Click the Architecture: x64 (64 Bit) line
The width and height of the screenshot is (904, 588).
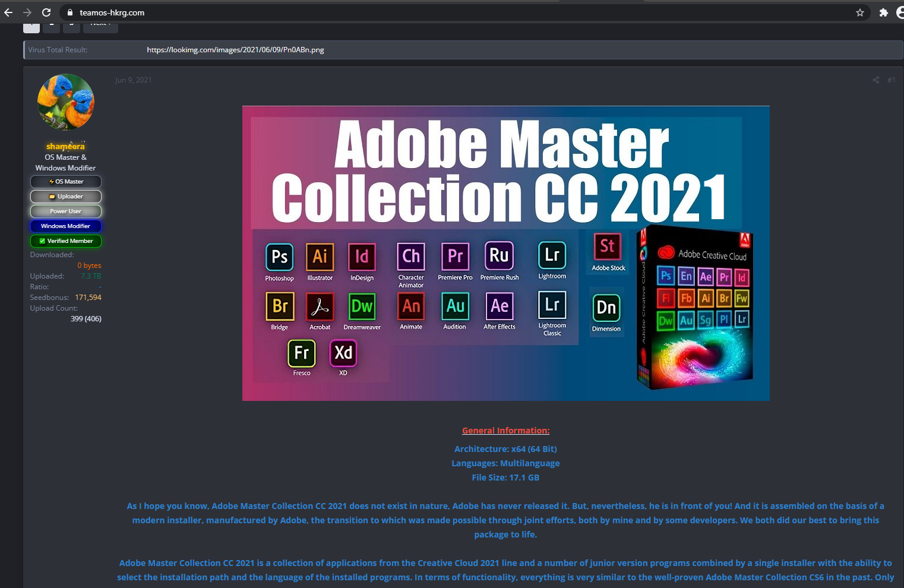[506, 449]
